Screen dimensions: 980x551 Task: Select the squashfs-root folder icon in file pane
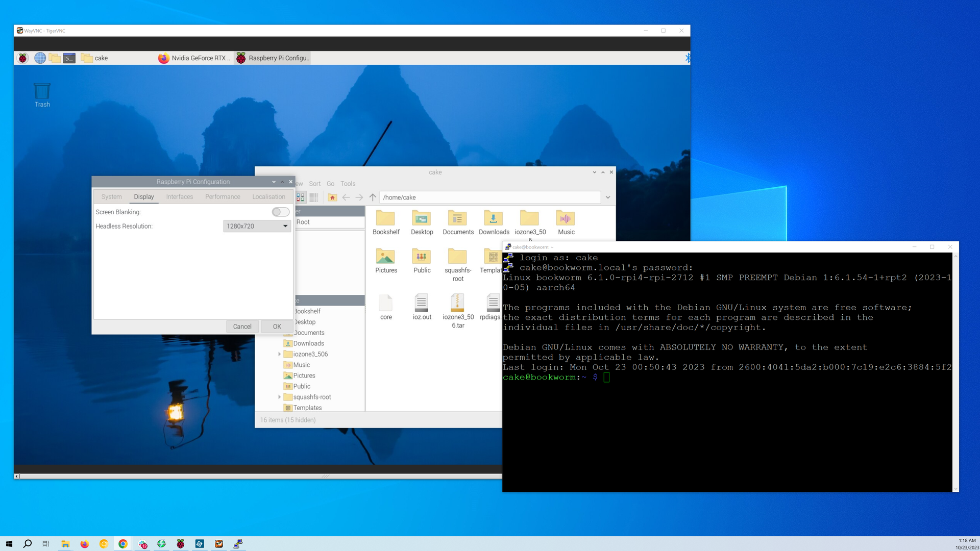(x=458, y=265)
